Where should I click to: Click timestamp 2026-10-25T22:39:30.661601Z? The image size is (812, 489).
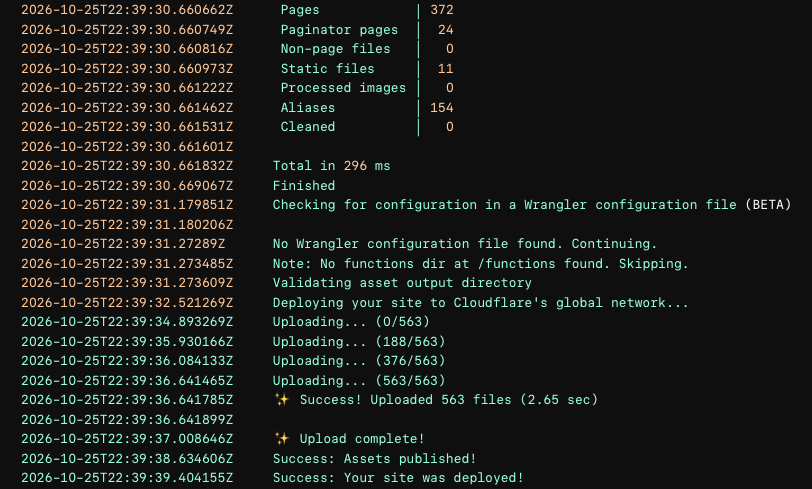click(x=127, y=147)
